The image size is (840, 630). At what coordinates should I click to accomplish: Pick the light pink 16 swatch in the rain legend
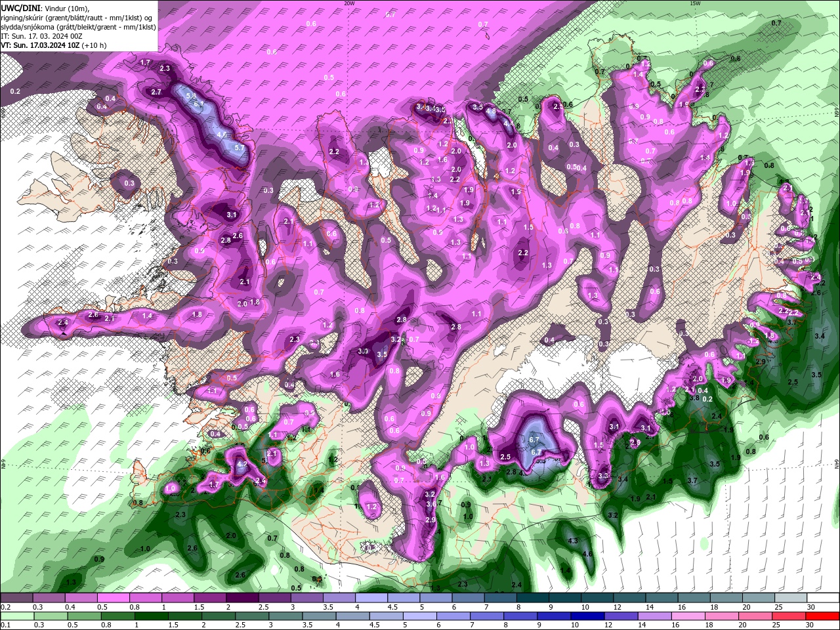pyautogui.click(x=687, y=616)
